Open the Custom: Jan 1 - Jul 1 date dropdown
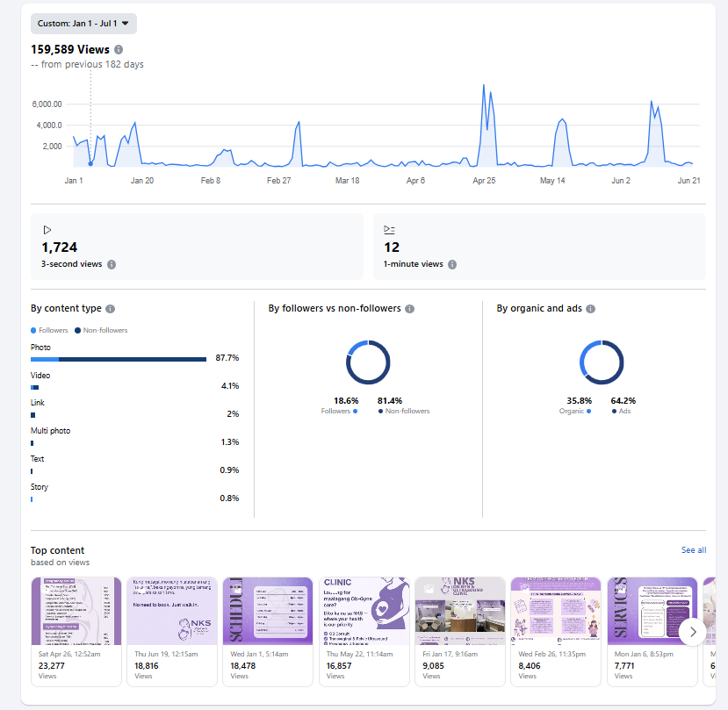This screenshot has width=728, height=710. [83, 23]
